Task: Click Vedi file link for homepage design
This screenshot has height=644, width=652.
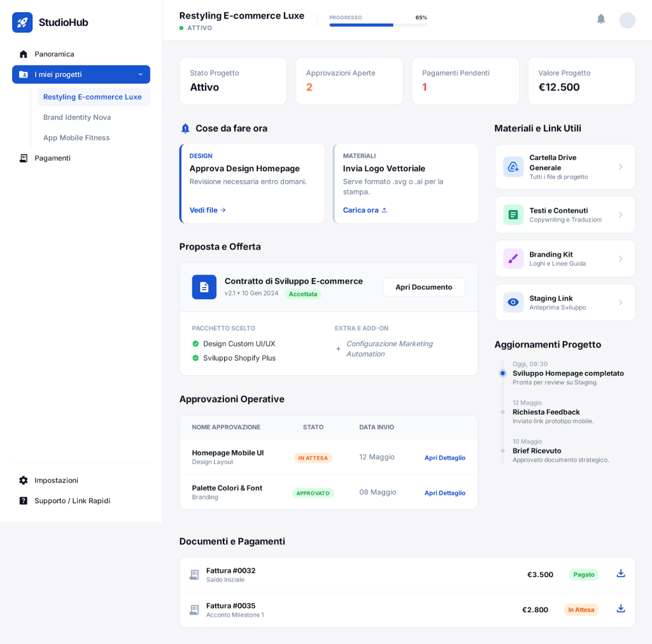Action: (208, 210)
